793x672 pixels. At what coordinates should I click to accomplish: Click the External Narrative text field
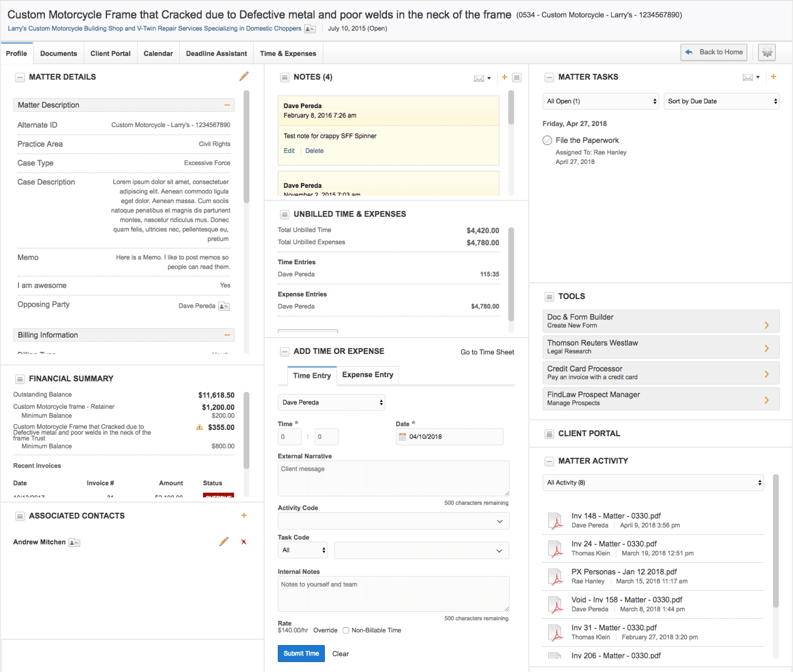click(x=393, y=478)
